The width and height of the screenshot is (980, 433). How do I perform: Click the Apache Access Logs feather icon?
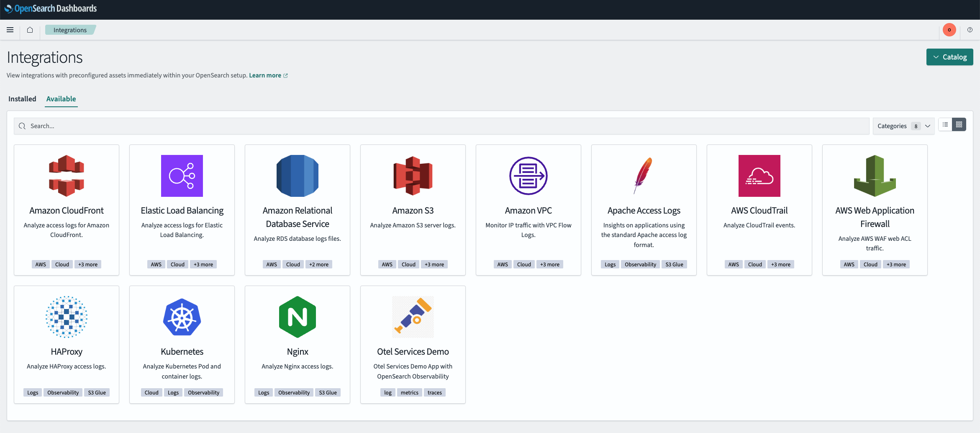coord(644,176)
